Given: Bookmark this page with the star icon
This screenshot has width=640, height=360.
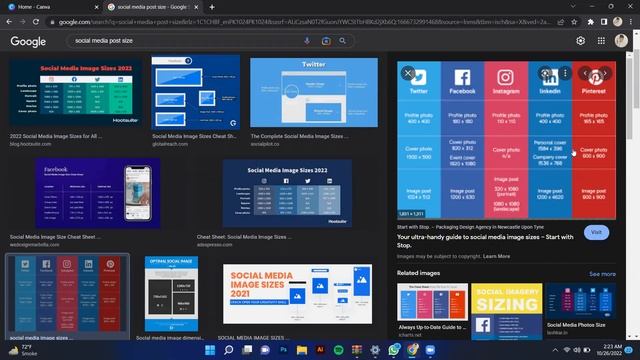Looking at the screenshot, I should [574, 22].
